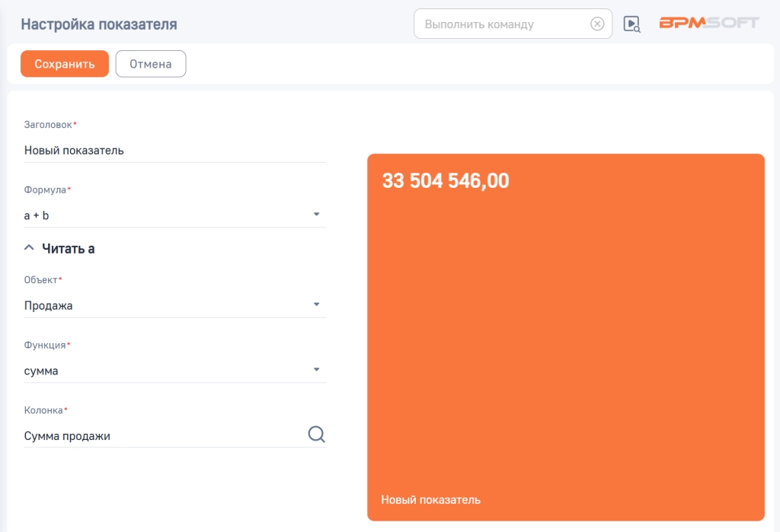The image size is (780, 532).
Task: Expand the Объект dropdown arrow
Action: click(x=316, y=305)
